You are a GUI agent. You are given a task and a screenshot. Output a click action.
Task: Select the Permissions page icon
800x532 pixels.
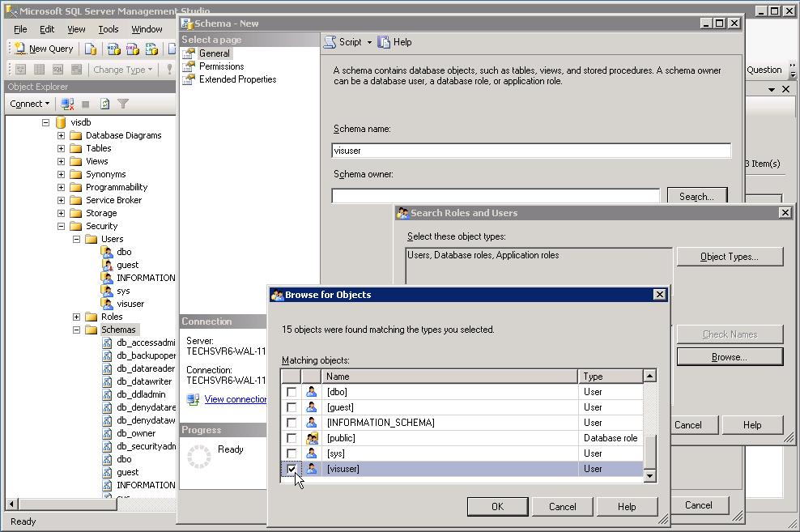pyautogui.click(x=189, y=66)
